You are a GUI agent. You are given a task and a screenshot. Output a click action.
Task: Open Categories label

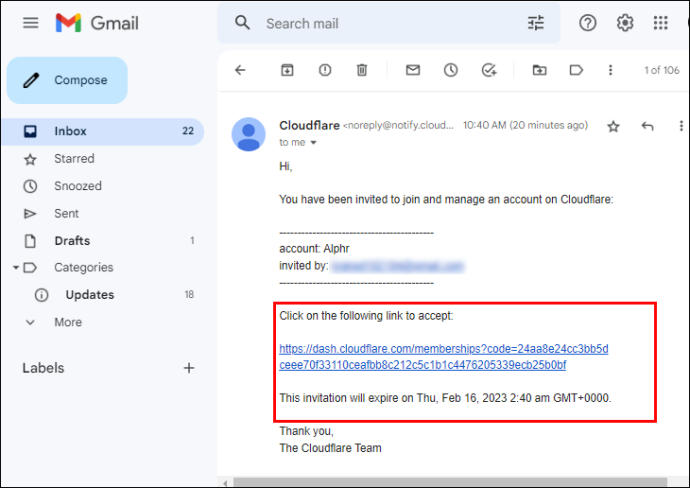click(84, 267)
